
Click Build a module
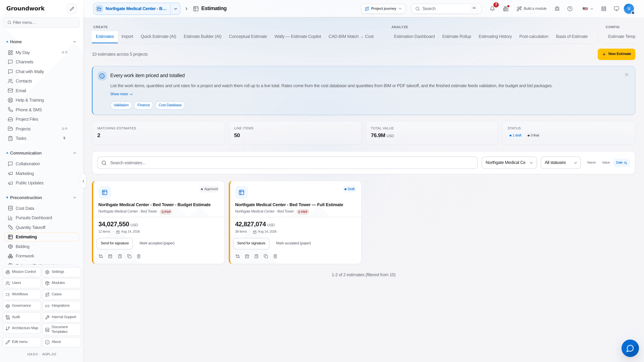pyautogui.click(x=531, y=9)
